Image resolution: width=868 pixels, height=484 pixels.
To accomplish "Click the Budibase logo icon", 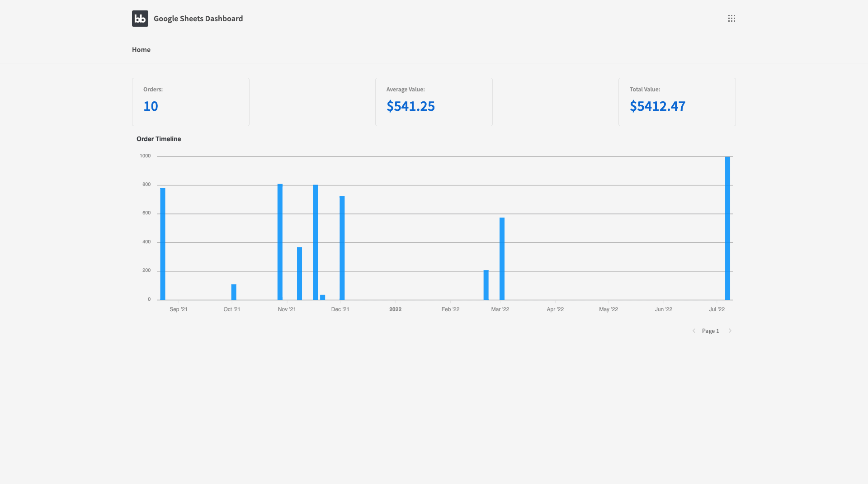I will point(140,19).
